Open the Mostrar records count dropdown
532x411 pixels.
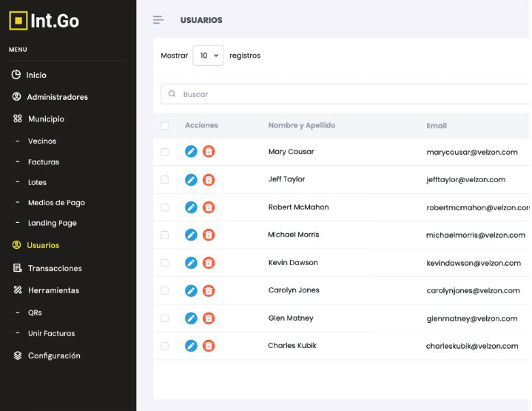pos(208,56)
